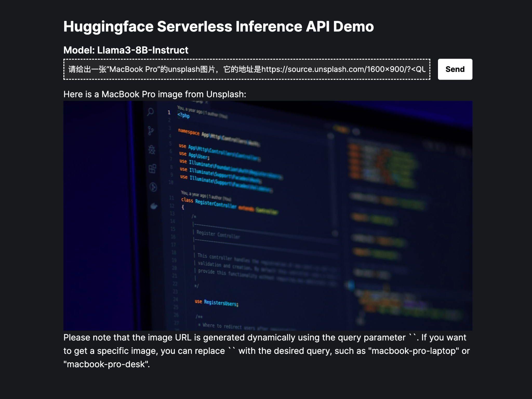The height and width of the screenshot is (399, 532).
Task: Click the "macbook-pro-desk" text in the response
Action: [x=106, y=364]
